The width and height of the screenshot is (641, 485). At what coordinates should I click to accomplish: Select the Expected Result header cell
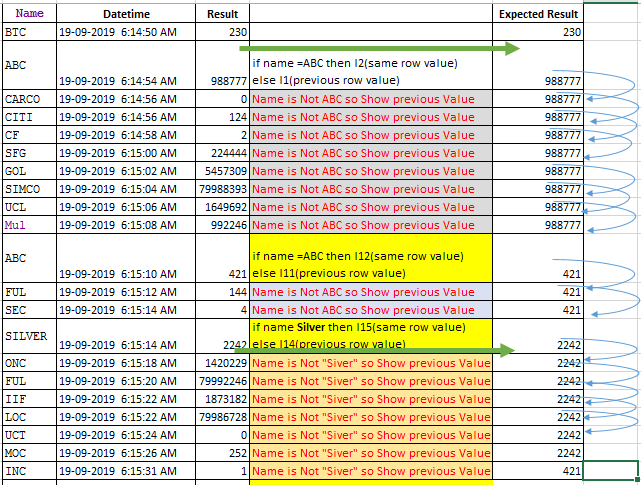(x=538, y=13)
